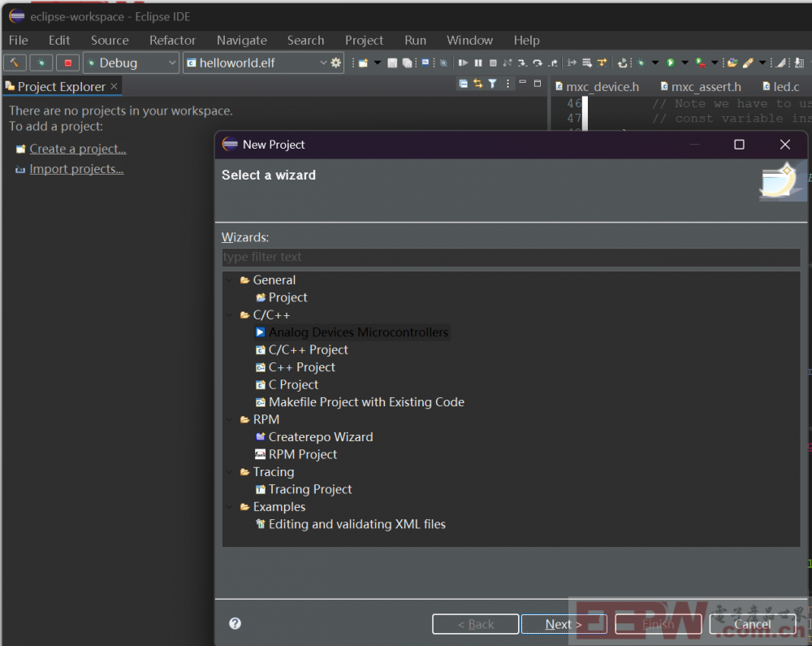
Task: Click the Search flashlight toolbar icon
Action: tap(748, 63)
